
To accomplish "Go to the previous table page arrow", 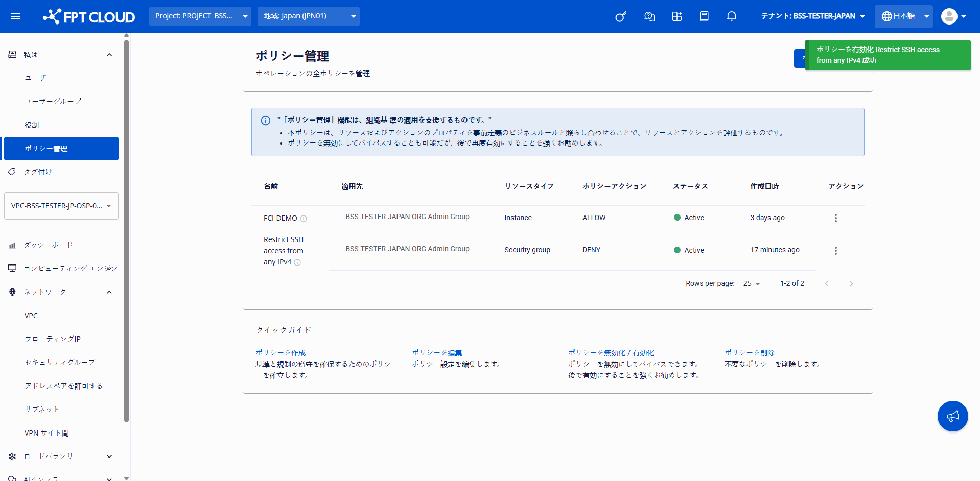I will [827, 284].
